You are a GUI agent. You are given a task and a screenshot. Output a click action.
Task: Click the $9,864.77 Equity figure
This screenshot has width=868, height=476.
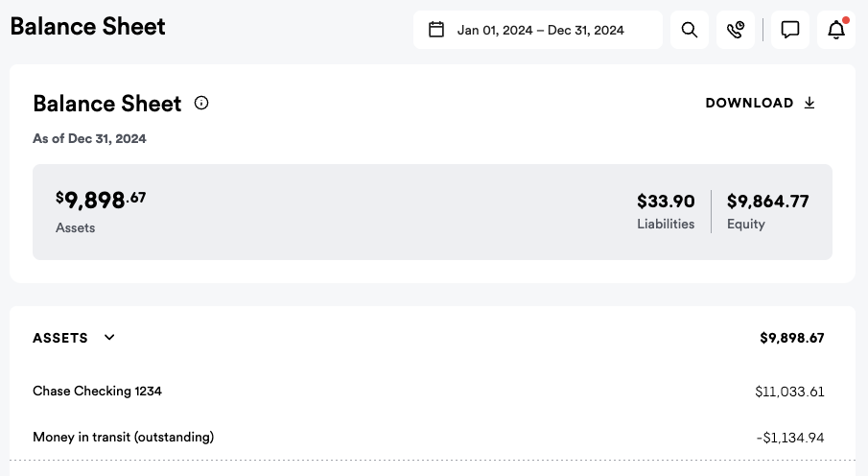tap(767, 202)
